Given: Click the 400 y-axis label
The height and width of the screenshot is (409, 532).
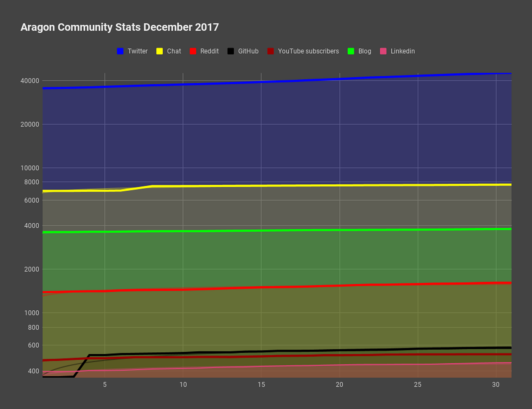Looking at the screenshot, I should pyautogui.click(x=33, y=371).
